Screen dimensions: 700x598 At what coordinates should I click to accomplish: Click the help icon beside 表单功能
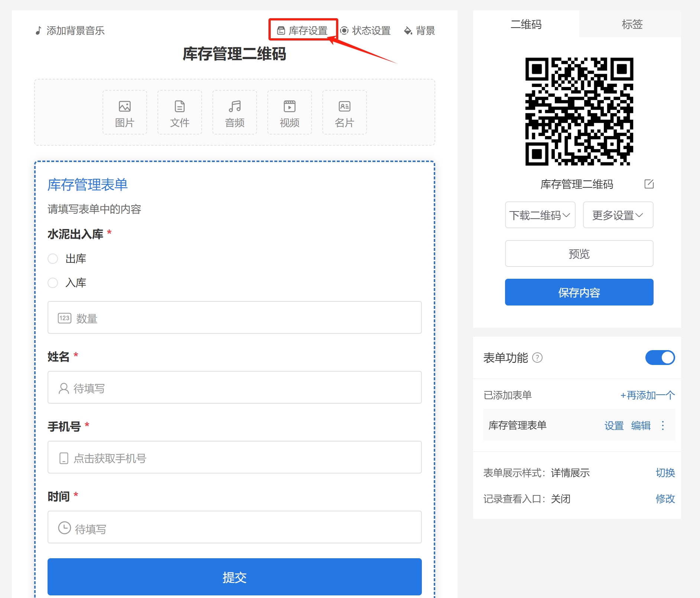pos(537,358)
